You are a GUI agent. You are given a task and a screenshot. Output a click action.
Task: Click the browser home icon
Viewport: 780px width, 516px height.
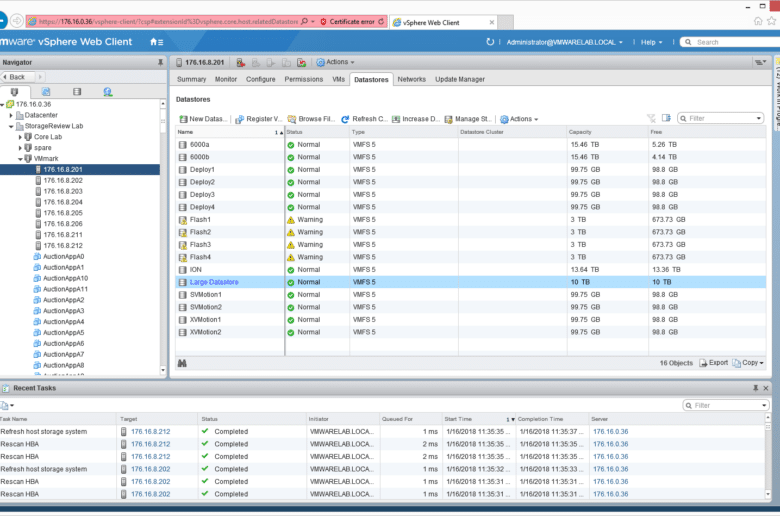(x=758, y=21)
